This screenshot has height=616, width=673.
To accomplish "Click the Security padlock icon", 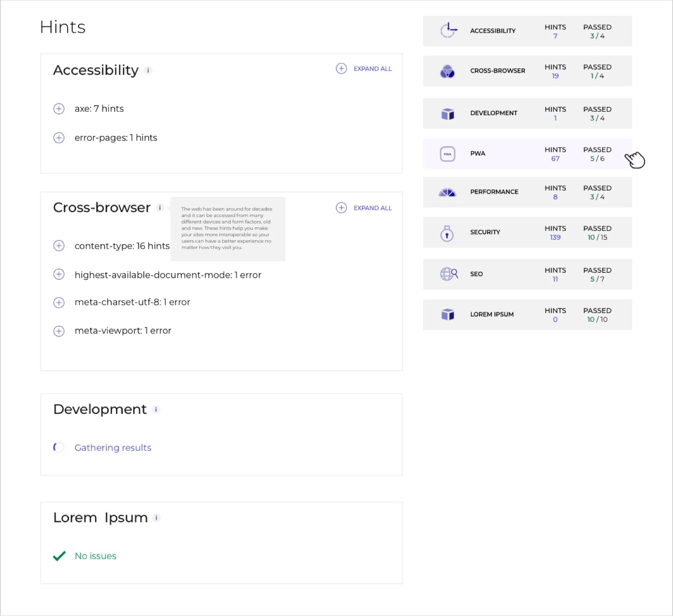I will click(x=447, y=234).
